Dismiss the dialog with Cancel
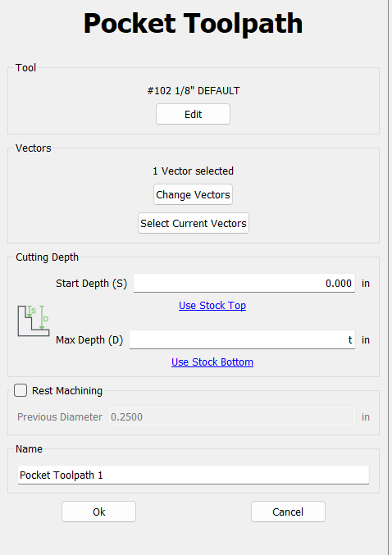This screenshot has width=392, height=555. click(x=288, y=512)
